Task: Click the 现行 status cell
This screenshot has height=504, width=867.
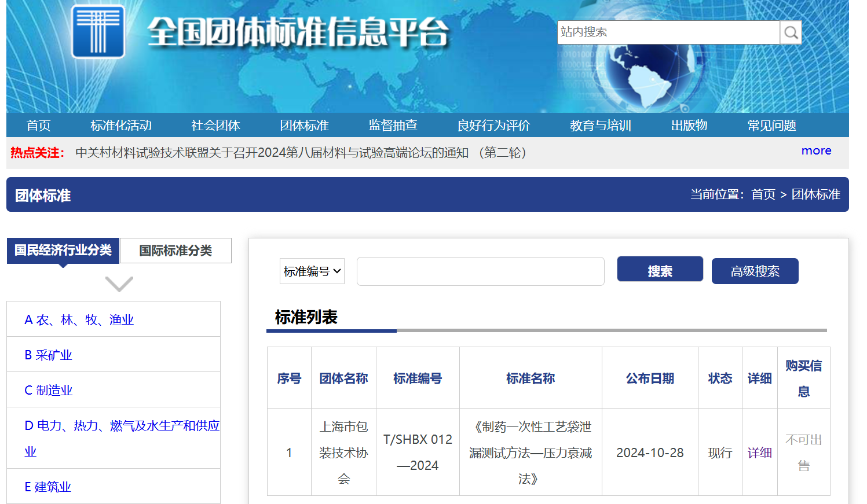Action: (x=720, y=453)
